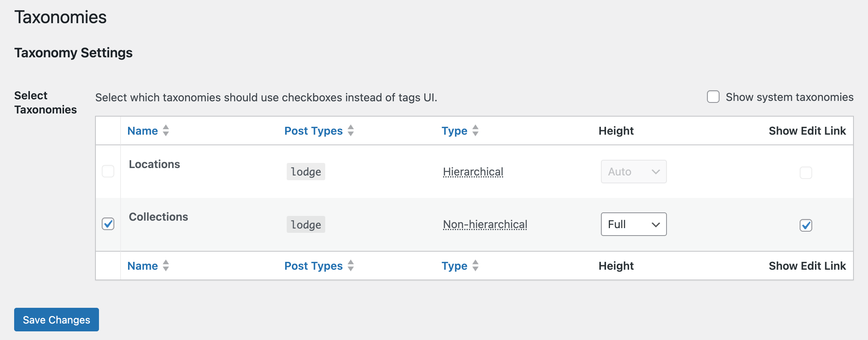Click the bottom Name sort arrows
868x340 pixels.
pos(165,265)
